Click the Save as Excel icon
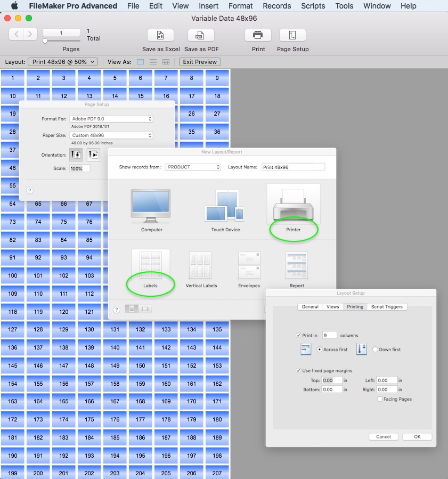The height and width of the screenshot is (479, 448). tap(161, 35)
